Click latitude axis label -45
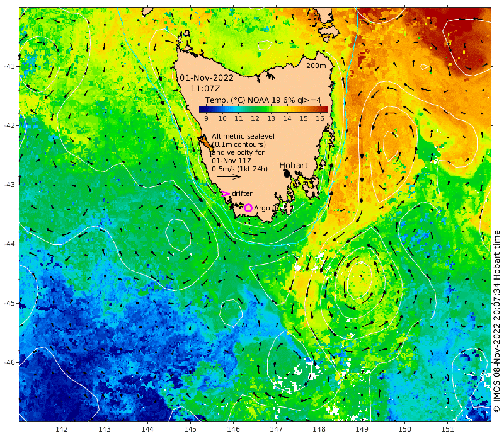The image size is (504, 441). pos(9,304)
